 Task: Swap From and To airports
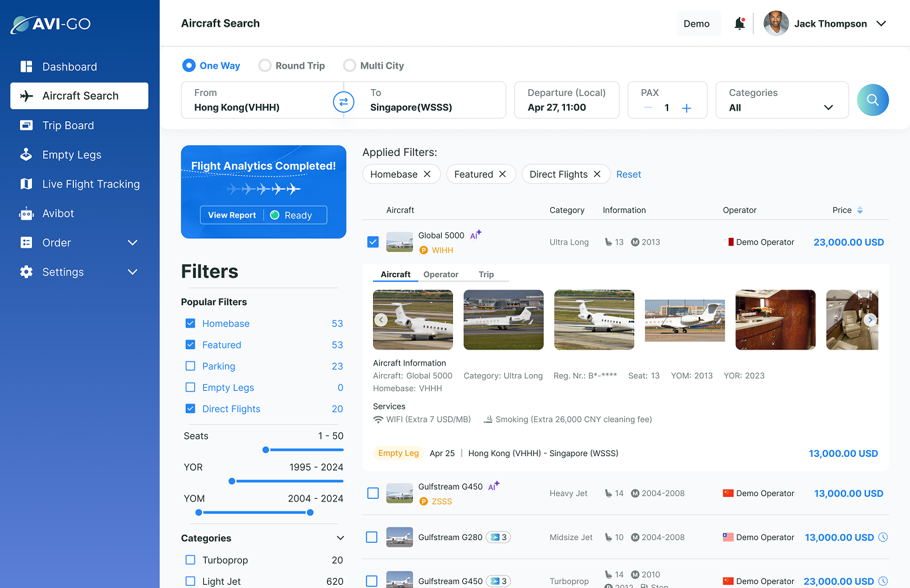[x=344, y=102]
